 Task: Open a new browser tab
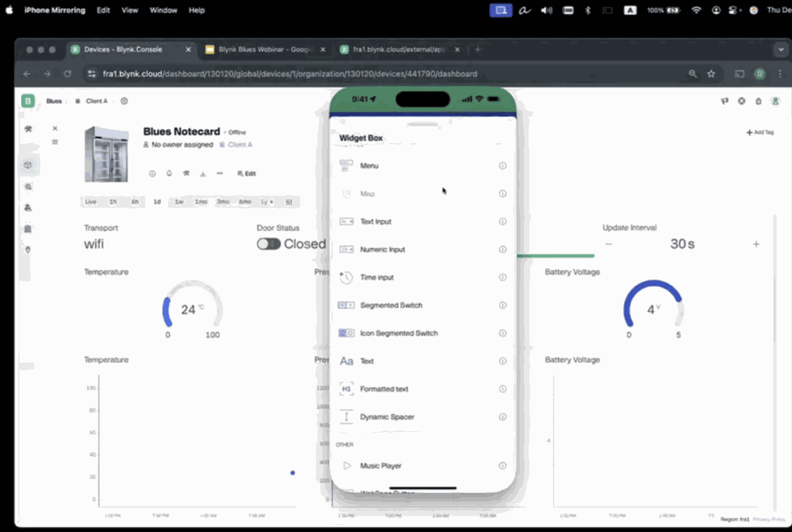pyautogui.click(x=477, y=49)
